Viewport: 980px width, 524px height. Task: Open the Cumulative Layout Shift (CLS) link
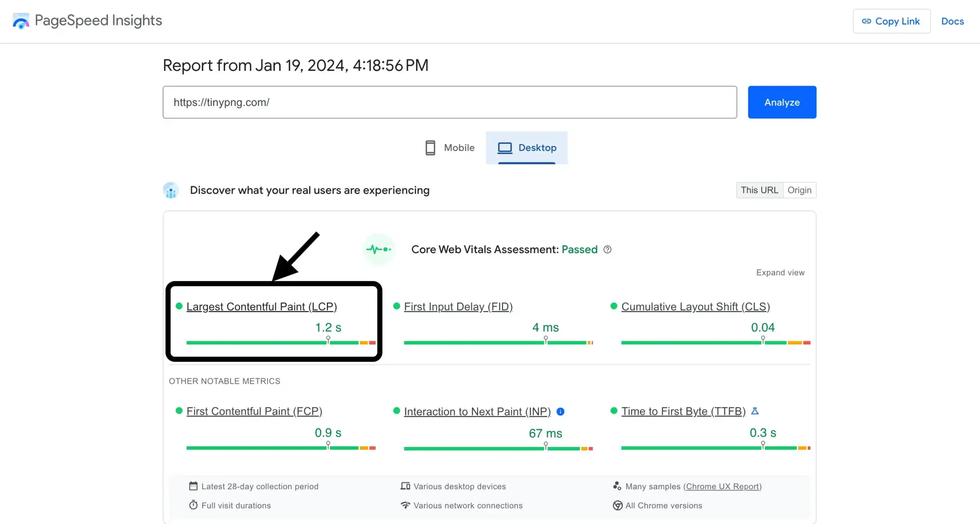coord(696,306)
